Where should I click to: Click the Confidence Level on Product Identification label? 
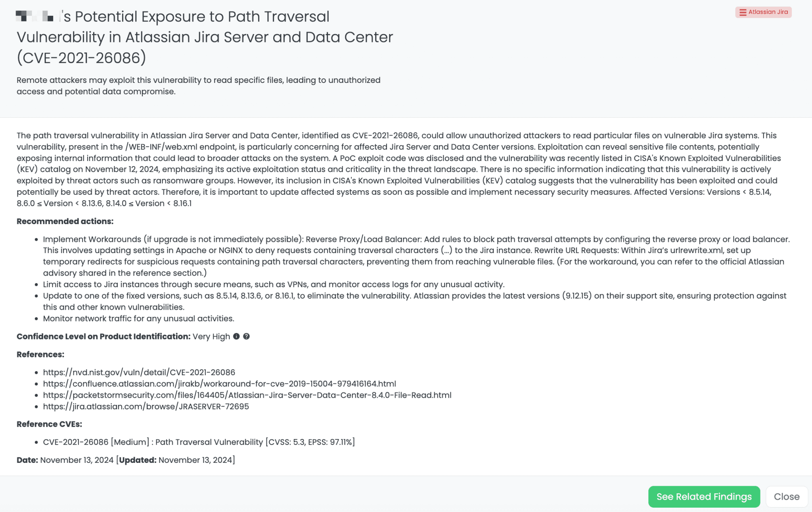pyautogui.click(x=103, y=336)
